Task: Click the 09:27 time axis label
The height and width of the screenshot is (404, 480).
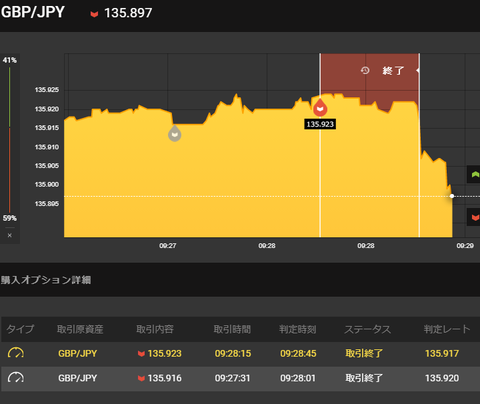Action: (x=168, y=246)
